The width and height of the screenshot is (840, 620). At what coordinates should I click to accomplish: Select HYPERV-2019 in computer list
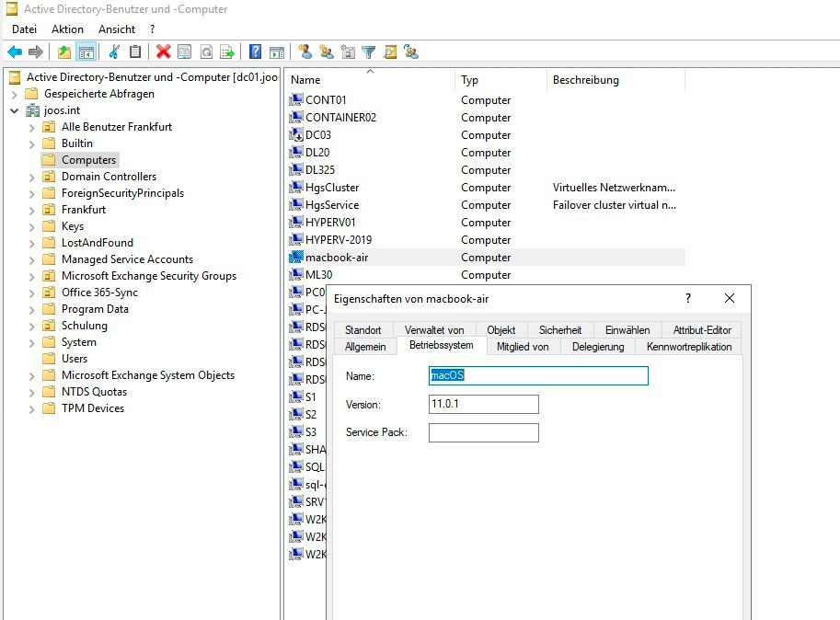point(339,240)
